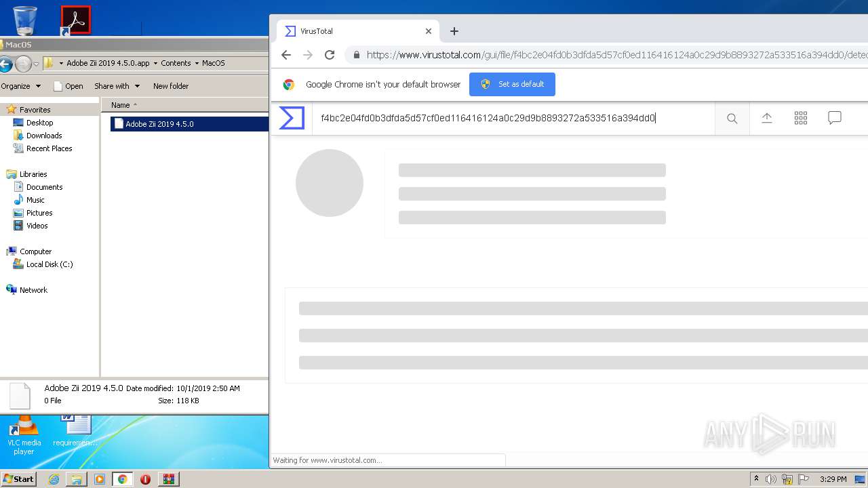This screenshot has width=868, height=488.
Task: Open the Adobe Acrobat desktop shortcut
Action: pyautogui.click(x=75, y=20)
